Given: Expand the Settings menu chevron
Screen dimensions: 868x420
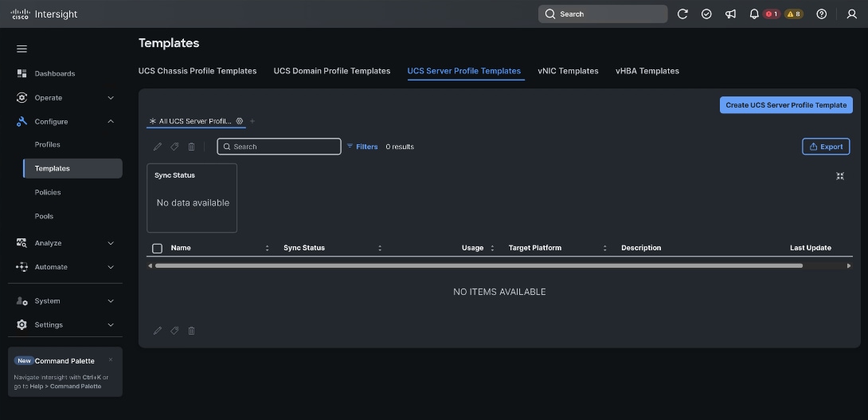Looking at the screenshot, I should 111,324.
